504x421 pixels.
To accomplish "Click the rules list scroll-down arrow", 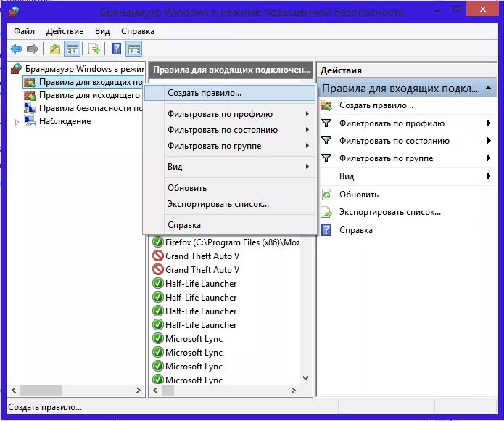I will tap(306, 378).
